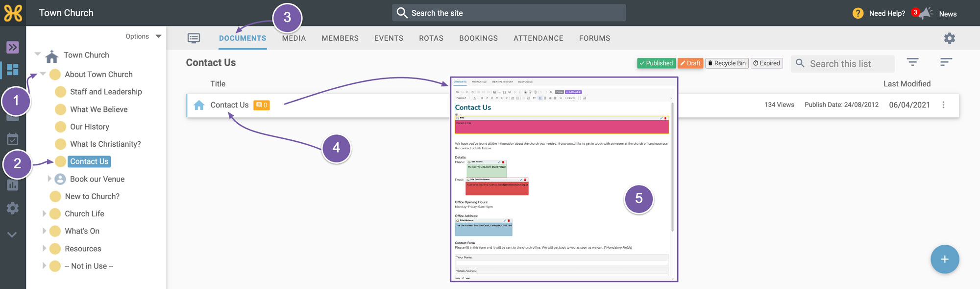Click the comments panel icon beside Documents
The height and width of the screenshot is (289, 980).
click(x=194, y=38)
